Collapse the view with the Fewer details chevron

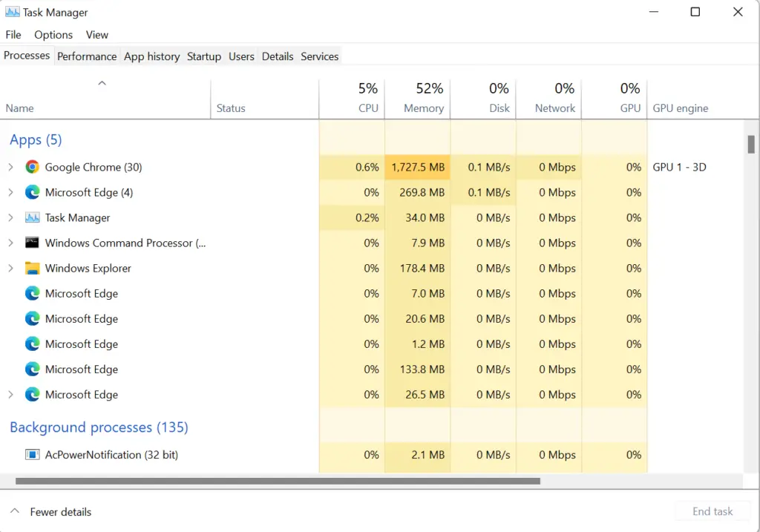pyautogui.click(x=15, y=511)
